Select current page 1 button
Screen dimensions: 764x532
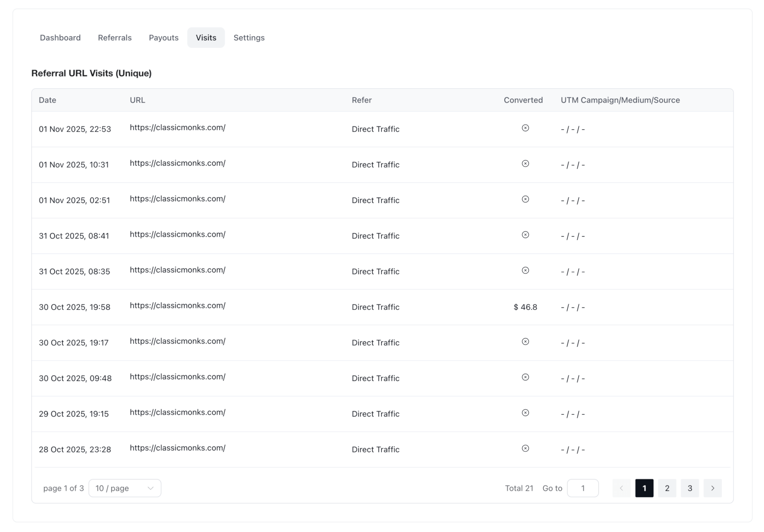[x=644, y=488]
